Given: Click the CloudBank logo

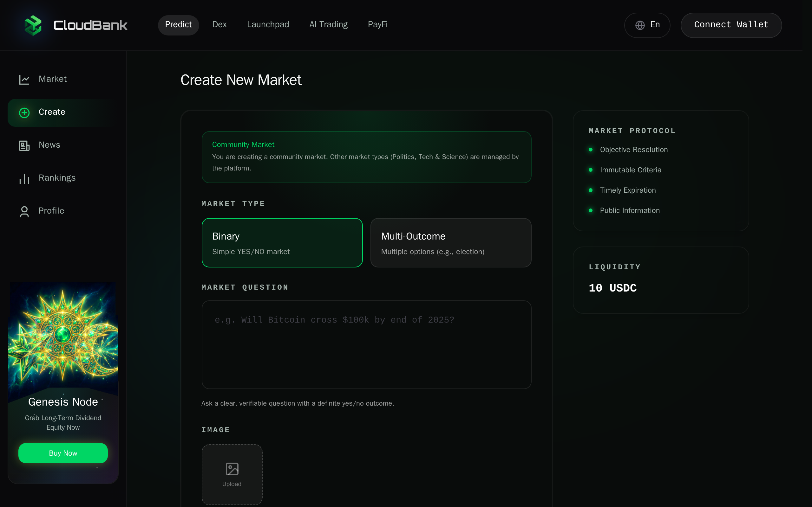Looking at the screenshot, I should (33, 24).
